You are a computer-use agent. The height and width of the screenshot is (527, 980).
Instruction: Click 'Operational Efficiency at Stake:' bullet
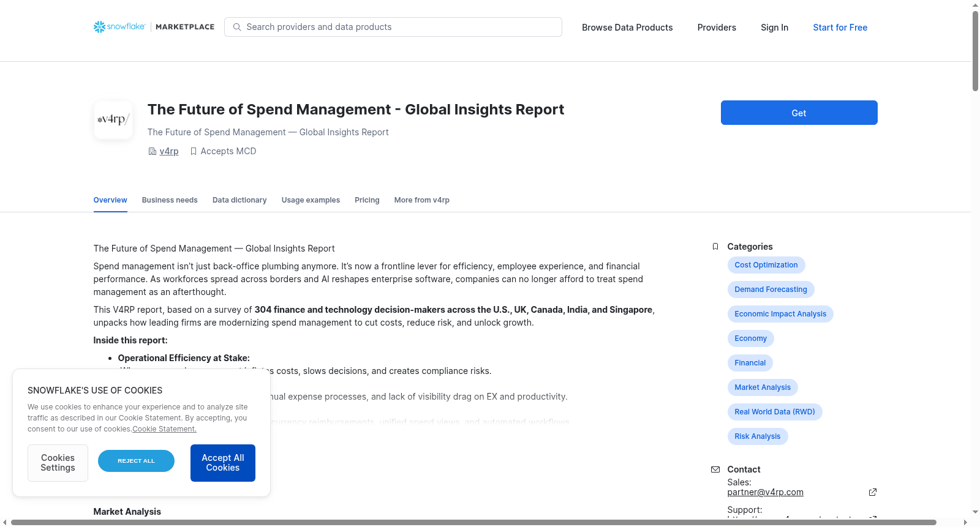184,358
